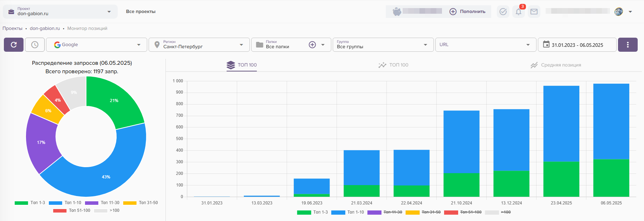Viewport: 644px width, 221px height.
Task: Expand the Группа Все группы dropdown
Action: coord(383,45)
